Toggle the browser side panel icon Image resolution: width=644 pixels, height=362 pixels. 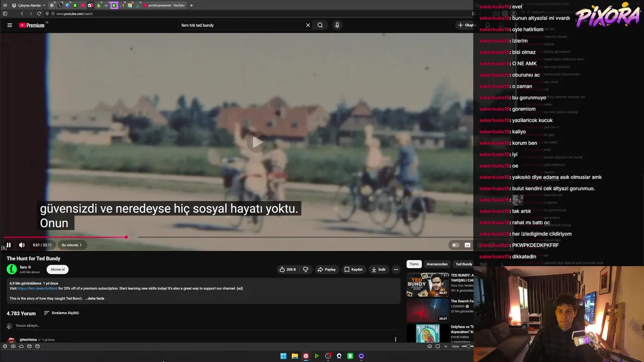[x=5, y=14]
